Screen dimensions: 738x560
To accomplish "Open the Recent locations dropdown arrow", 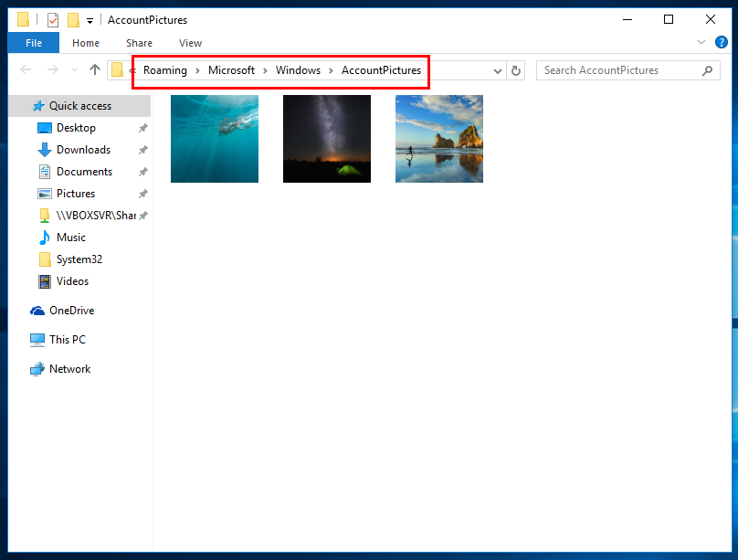I will click(x=74, y=70).
